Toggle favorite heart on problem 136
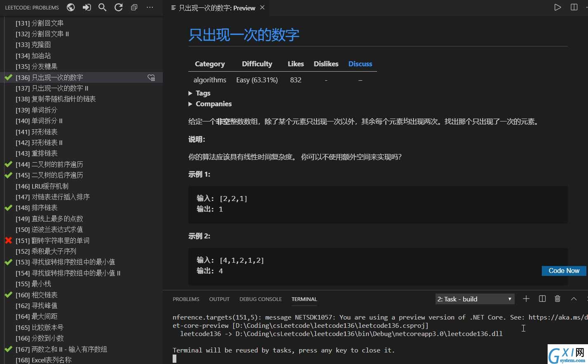The width and height of the screenshot is (588, 364). click(151, 77)
